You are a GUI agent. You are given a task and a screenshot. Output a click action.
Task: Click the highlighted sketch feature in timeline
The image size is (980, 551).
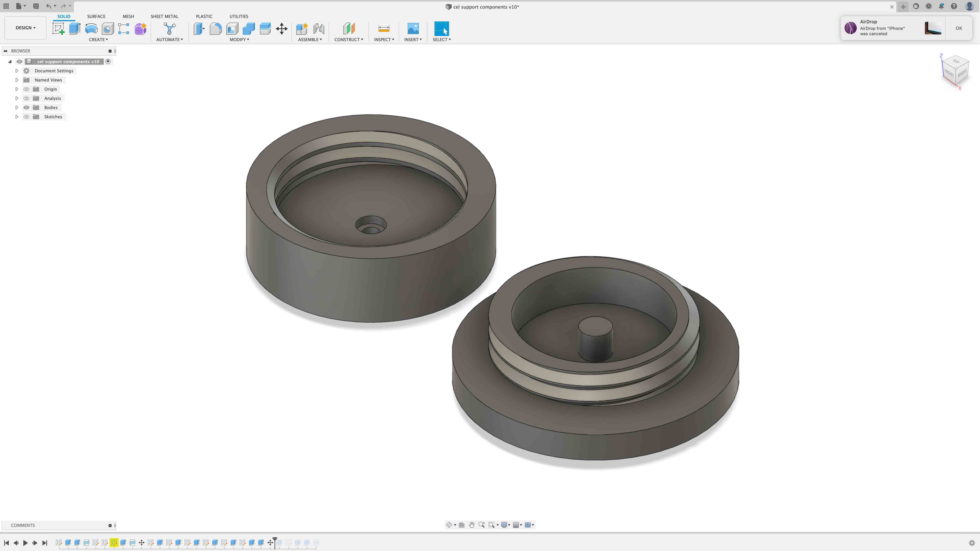[x=114, y=543]
